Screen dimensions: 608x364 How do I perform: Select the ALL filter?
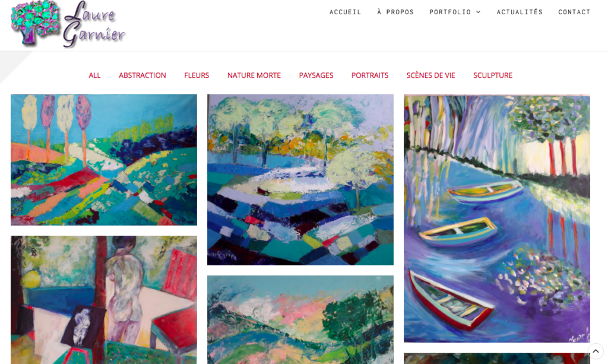click(x=94, y=75)
